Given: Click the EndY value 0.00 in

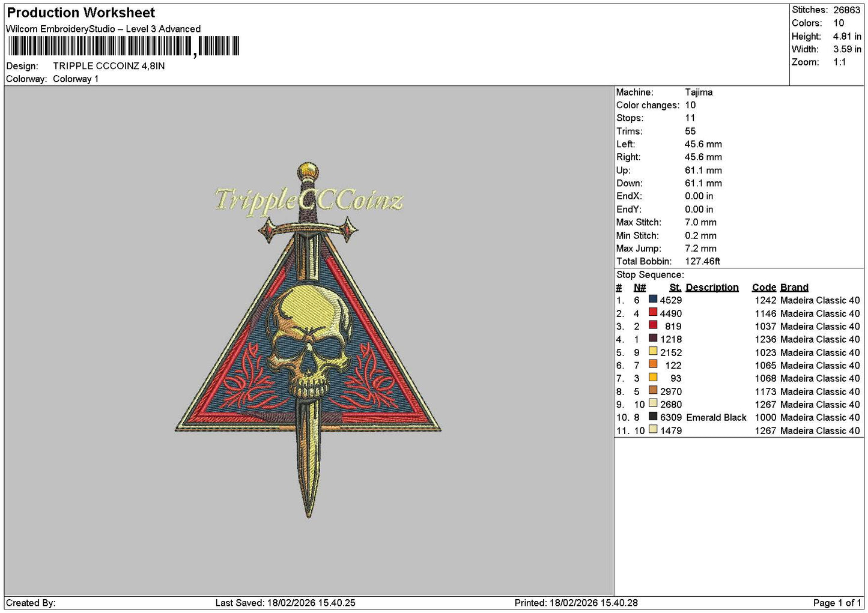Looking at the screenshot, I should (699, 210).
